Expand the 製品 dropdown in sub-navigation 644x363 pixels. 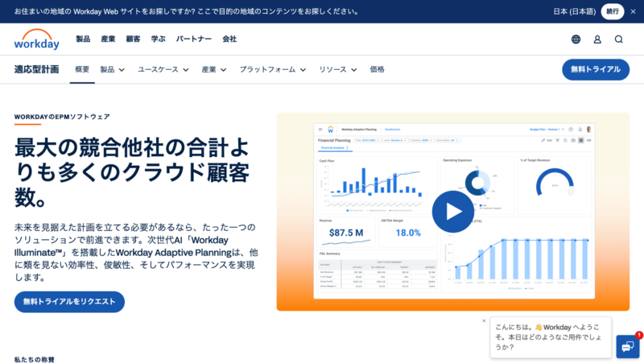pyautogui.click(x=112, y=69)
